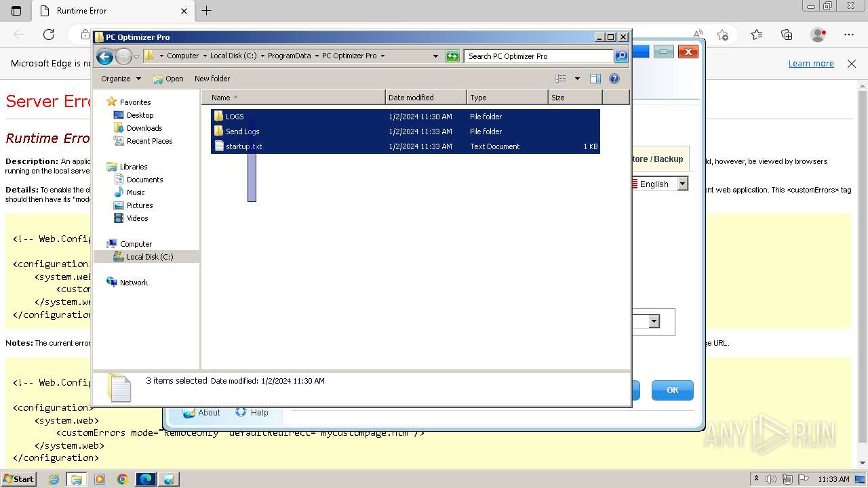Open the English language dropdown
The width and height of the screenshot is (868, 488).
point(683,184)
